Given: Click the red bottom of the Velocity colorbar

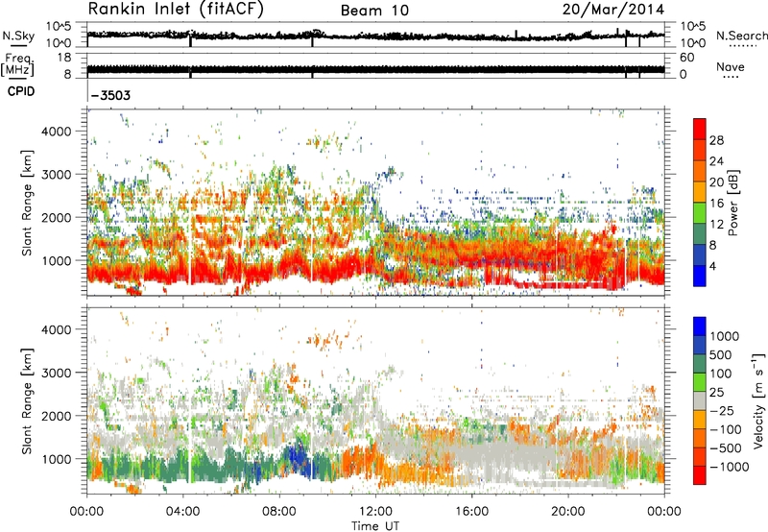Looking at the screenshot, I should [x=700, y=475].
